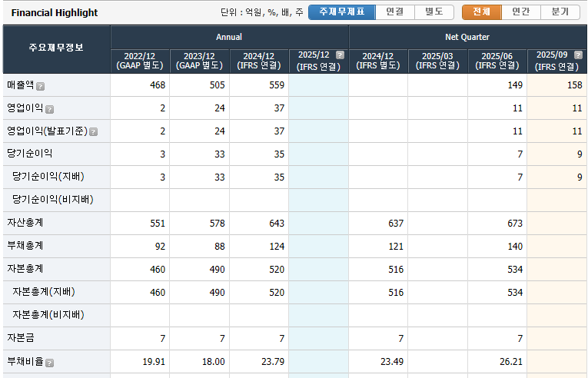This screenshot has height=378, width=588.
Task: Click the help icon next to 매출액
Action: [x=40, y=86]
